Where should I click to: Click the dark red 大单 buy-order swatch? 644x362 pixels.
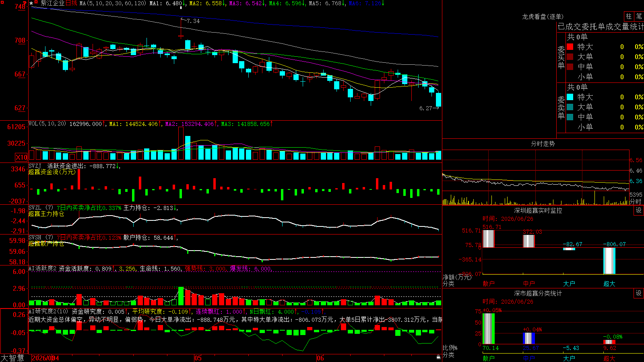[570, 57]
